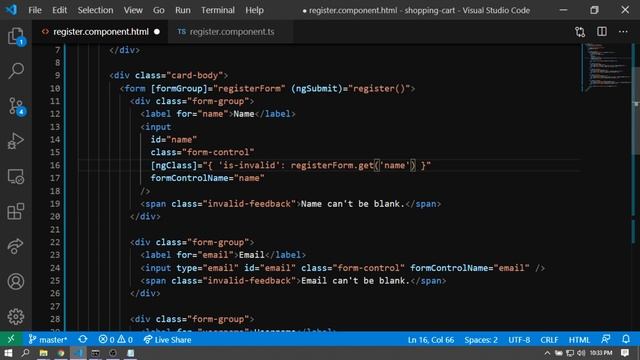640x360 pixels.
Task: Click the card-body class value on line 9
Action: [x=195, y=76]
